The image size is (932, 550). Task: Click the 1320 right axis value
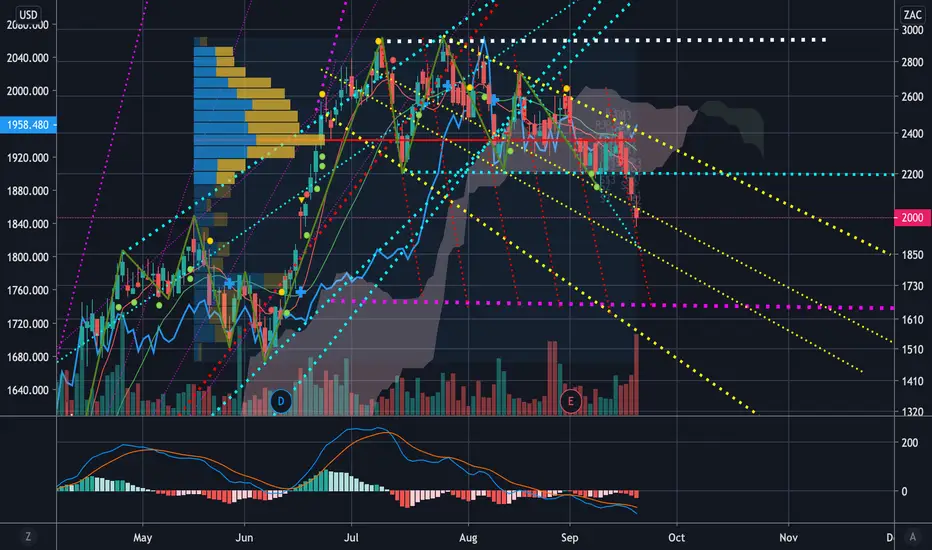coord(912,411)
